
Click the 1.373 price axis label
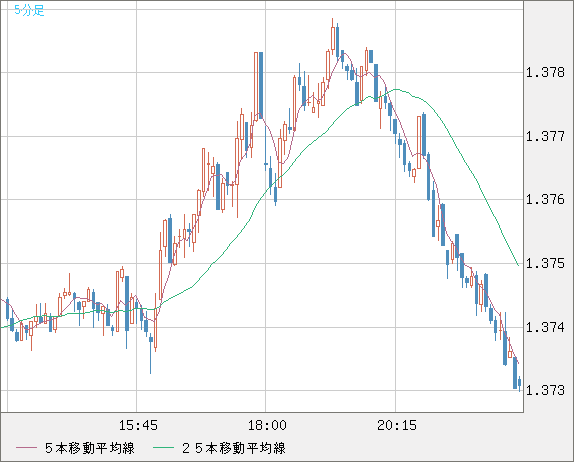[x=545, y=390]
